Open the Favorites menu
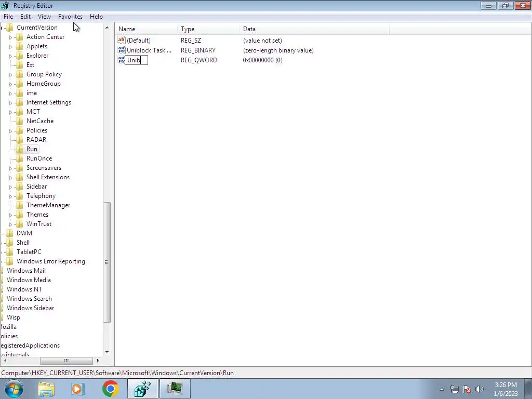The width and height of the screenshot is (532, 399). [70, 16]
